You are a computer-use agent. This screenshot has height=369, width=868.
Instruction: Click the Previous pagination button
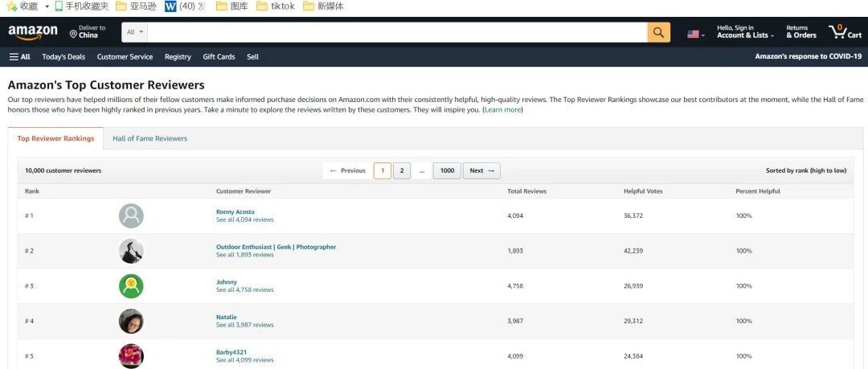[348, 170]
